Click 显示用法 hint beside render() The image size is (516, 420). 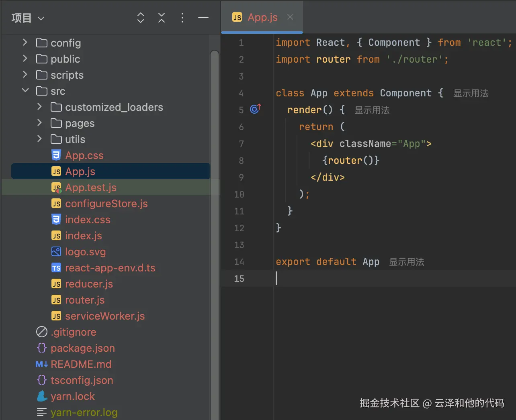coord(372,110)
